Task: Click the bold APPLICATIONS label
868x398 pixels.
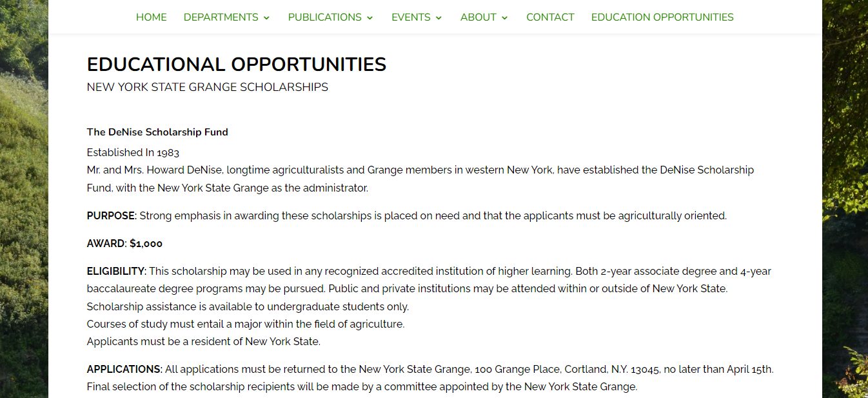Action: (124, 370)
